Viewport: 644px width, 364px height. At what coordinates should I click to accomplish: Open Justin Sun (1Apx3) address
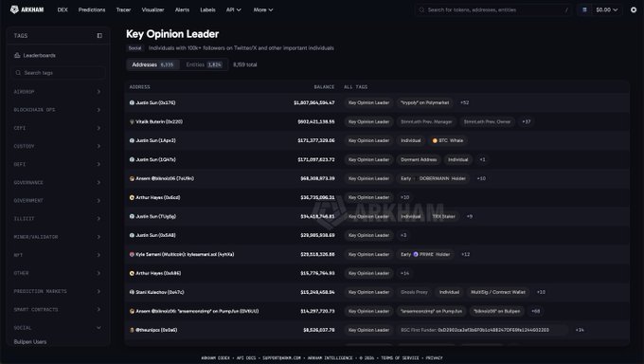[155, 140]
